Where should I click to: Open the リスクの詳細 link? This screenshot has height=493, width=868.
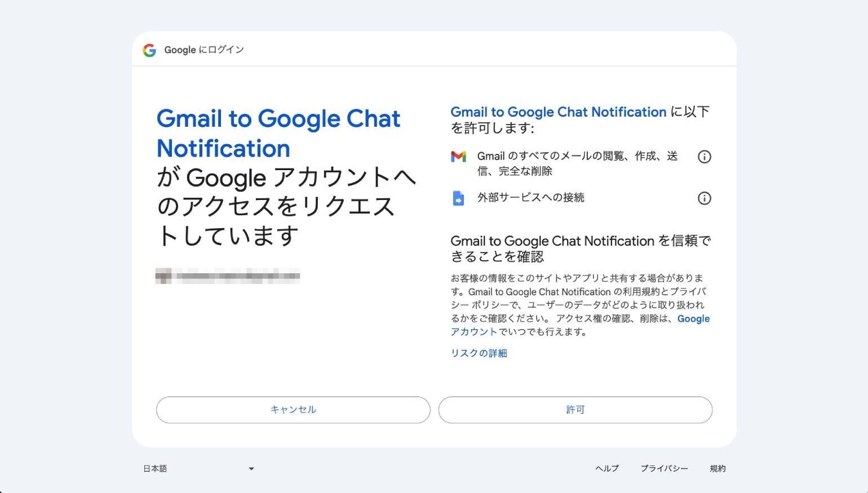479,353
